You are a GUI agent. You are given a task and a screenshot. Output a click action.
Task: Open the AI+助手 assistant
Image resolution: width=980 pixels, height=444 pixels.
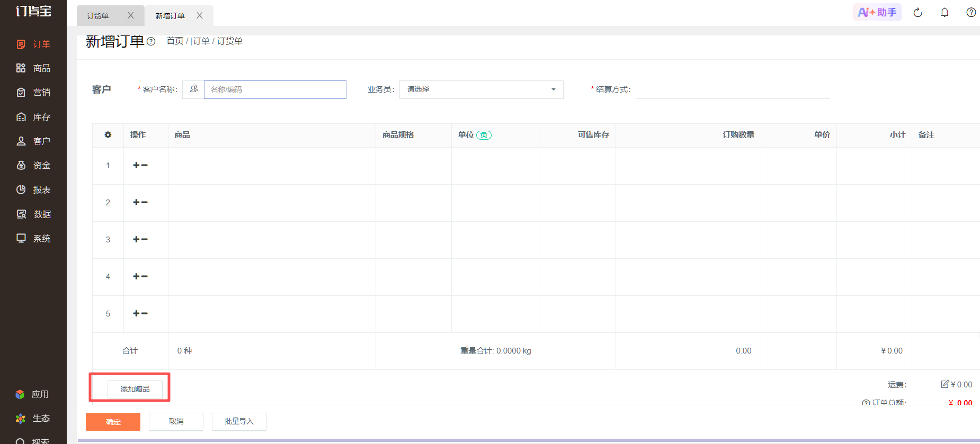point(877,12)
